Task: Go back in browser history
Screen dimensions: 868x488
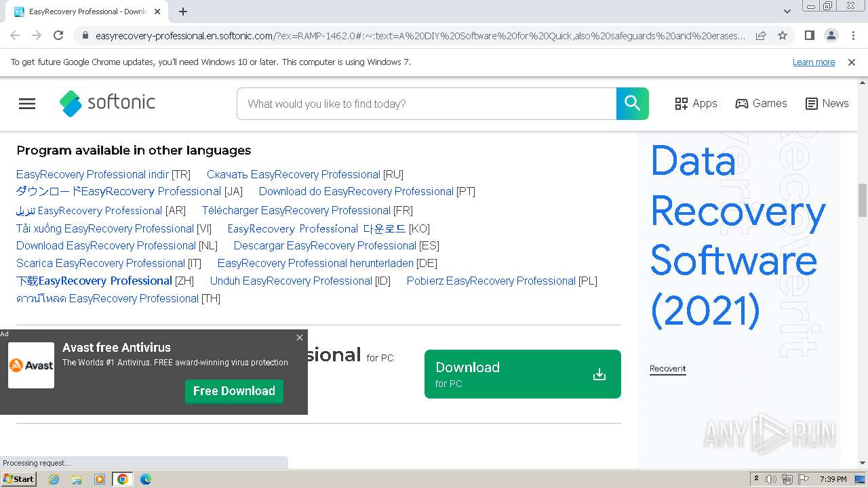Action: (x=15, y=35)
